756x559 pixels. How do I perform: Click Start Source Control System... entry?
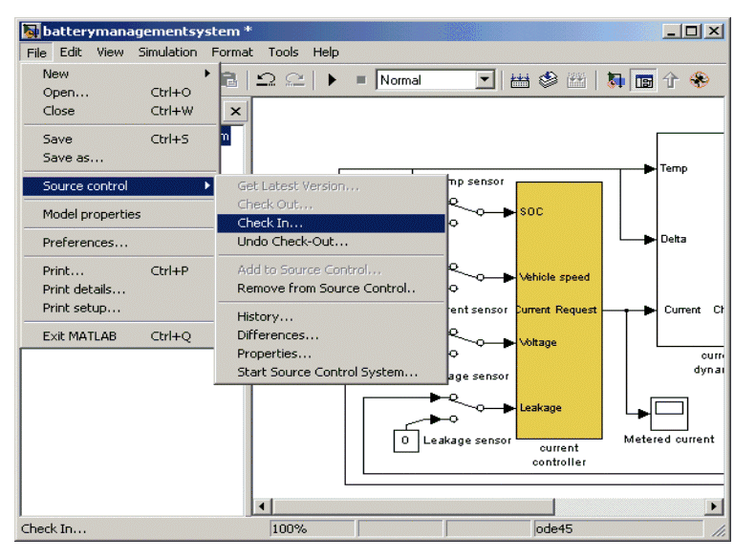(x=327, y=372)
